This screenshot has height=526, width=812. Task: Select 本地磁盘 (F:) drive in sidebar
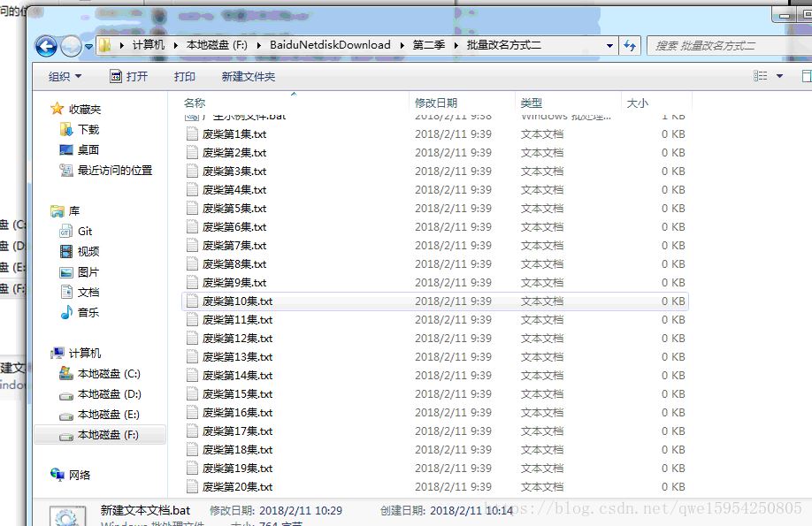click(100, 435)
